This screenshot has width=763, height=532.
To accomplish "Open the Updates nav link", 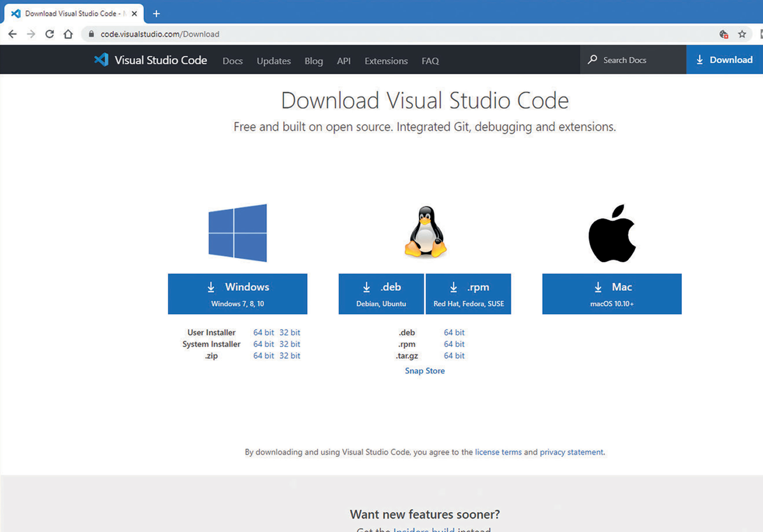I will coord(273,61).
